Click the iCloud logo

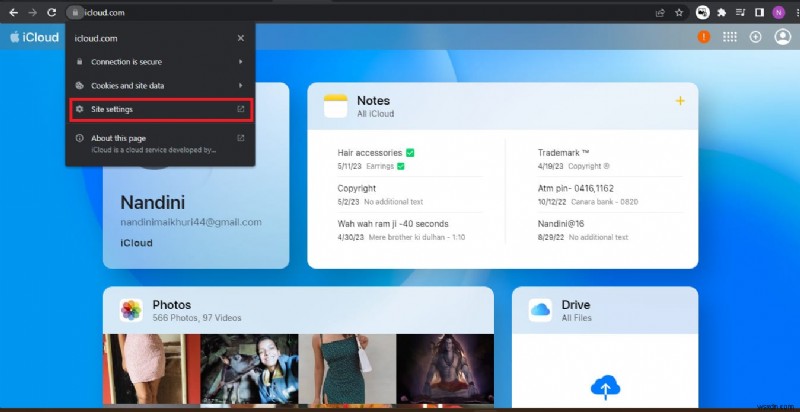(34, 37)
